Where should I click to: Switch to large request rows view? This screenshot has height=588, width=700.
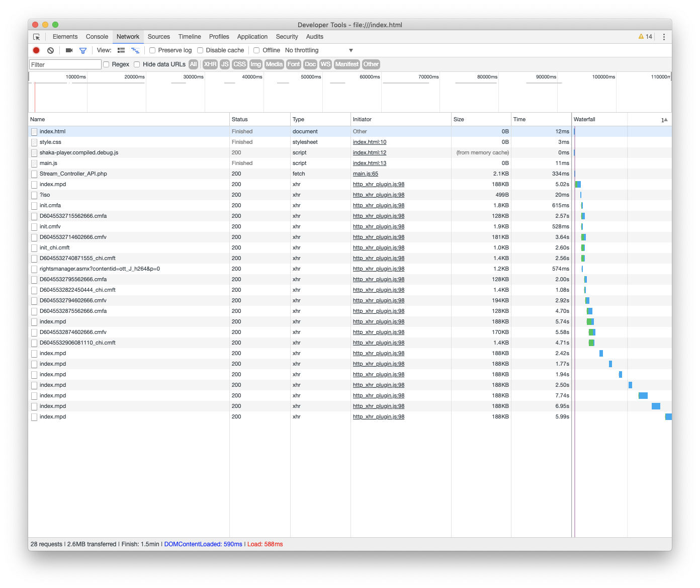click(x=121, y=50)
